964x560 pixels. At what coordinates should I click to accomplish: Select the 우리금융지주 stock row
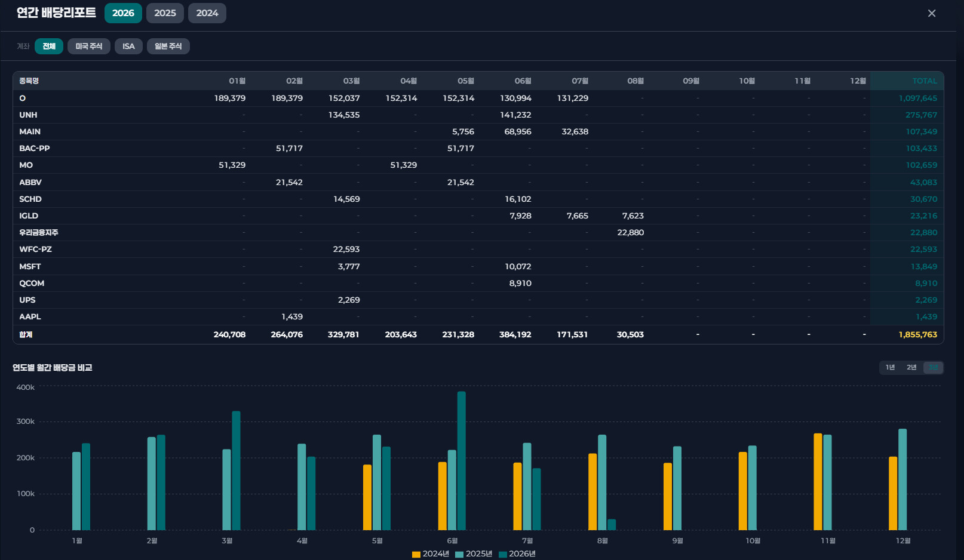tap(478, 232)
